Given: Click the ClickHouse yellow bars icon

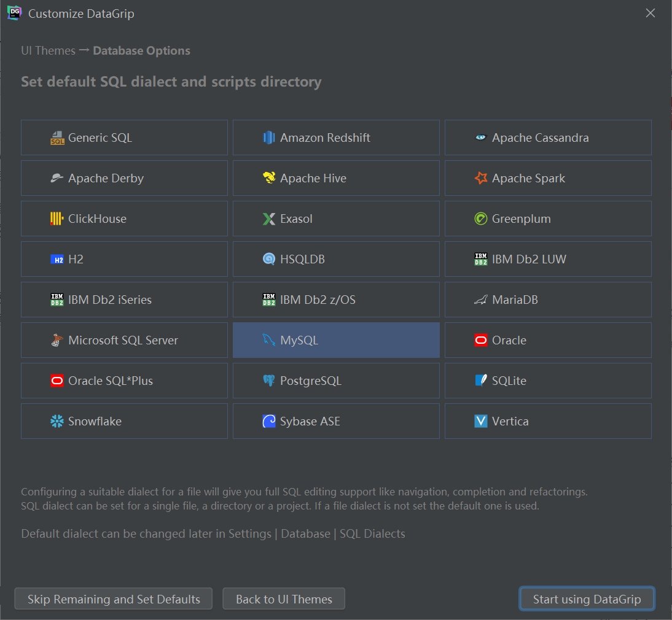Looking at the screenshot, I should 57,219.
